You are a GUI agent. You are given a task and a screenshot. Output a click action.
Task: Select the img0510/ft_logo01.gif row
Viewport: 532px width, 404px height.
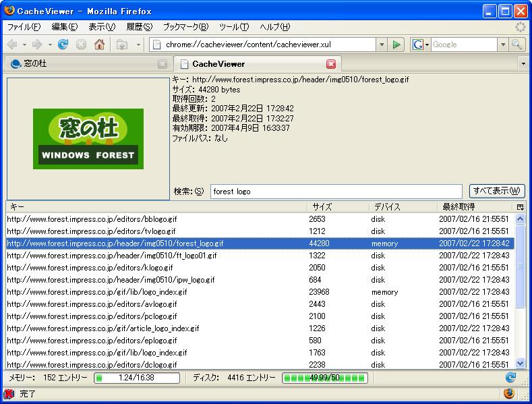[260, 256]
